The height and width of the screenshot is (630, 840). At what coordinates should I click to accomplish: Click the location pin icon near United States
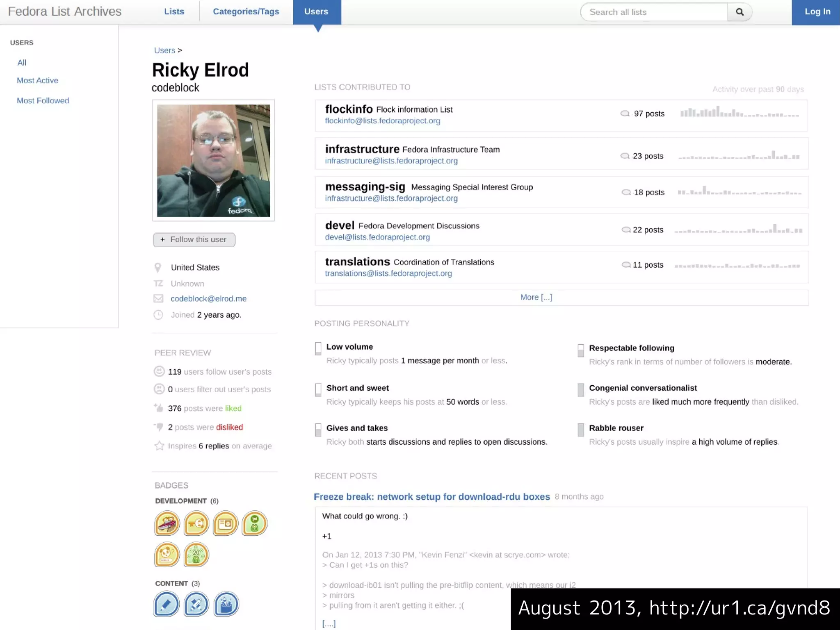pyautogui.click(x=158, y=268)
